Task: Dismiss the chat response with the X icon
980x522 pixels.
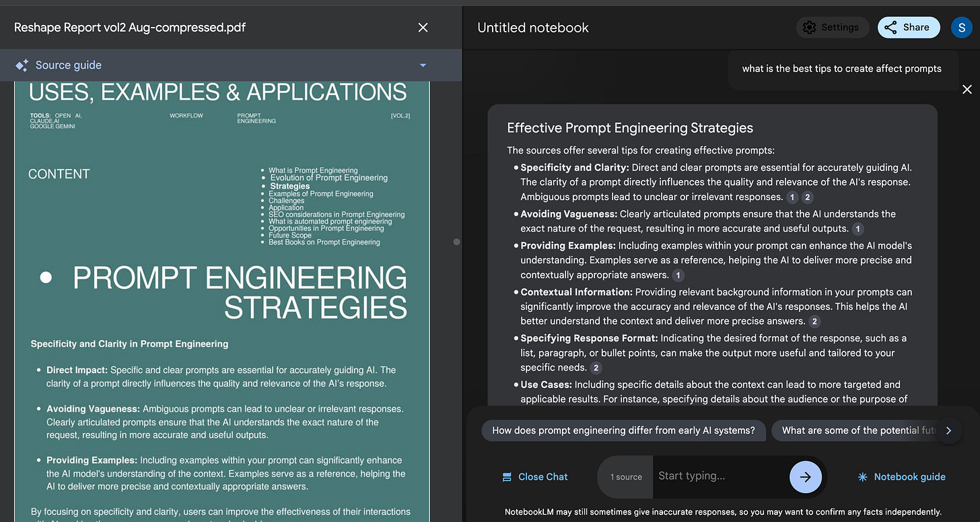Action: 967,89
